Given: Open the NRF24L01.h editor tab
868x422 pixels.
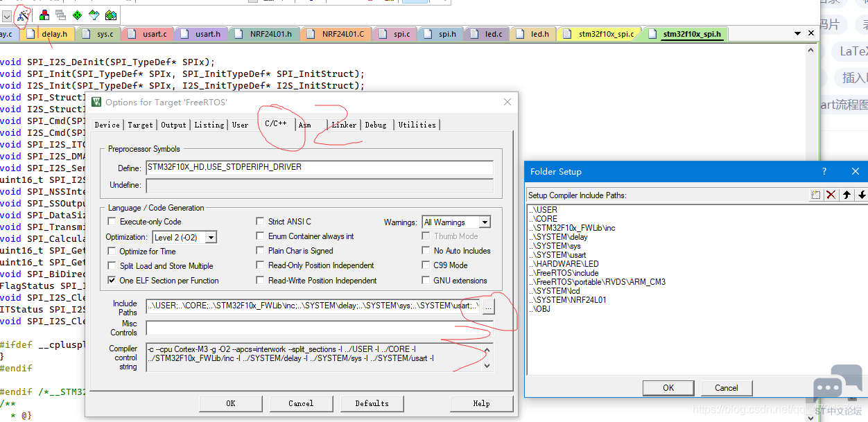Looking at the screenshot, I should (x=266, y=33).
